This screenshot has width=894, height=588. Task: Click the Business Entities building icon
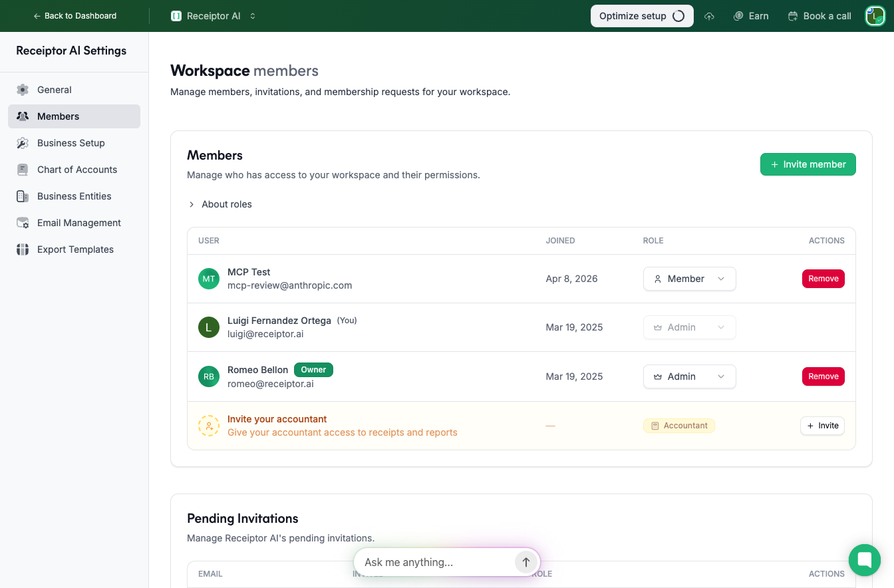[23, 196]
